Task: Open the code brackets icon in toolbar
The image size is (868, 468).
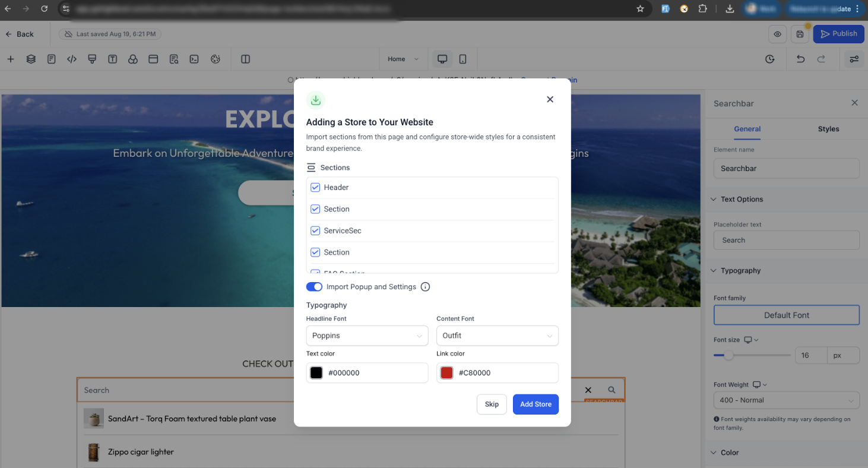Action: click(72, 59)
